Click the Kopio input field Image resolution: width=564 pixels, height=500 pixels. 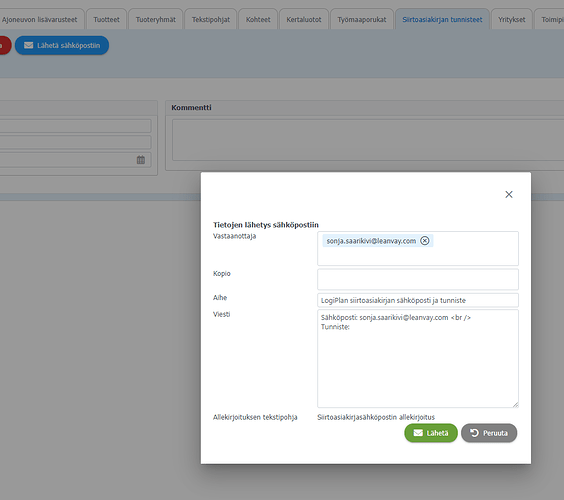pos(418,279)
